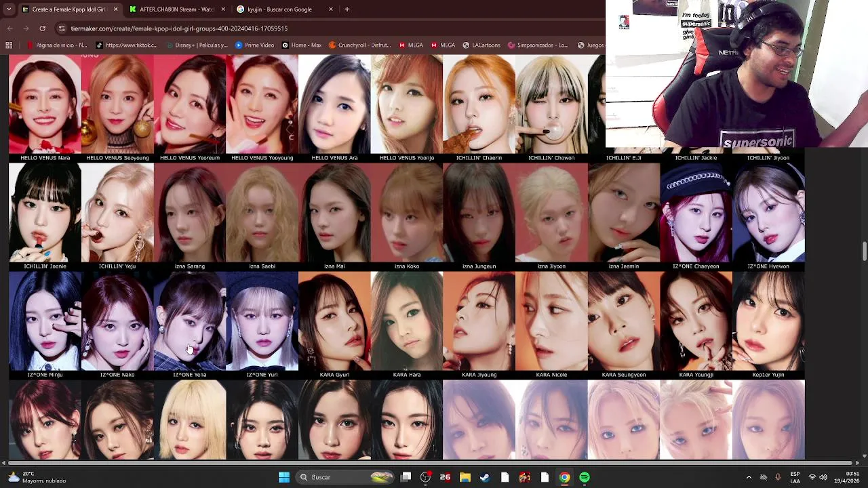Select the ICHILLIN' Chowon image
868x488 pixels.
(551, 104)
